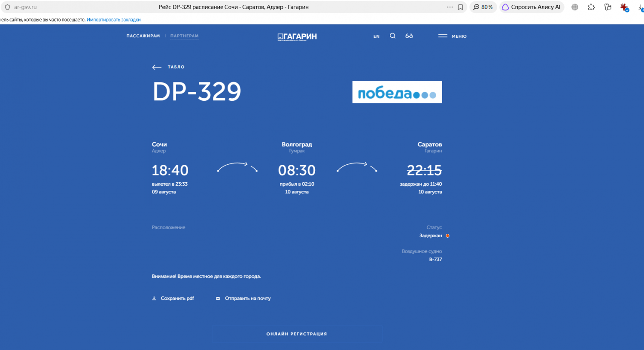The image size is (644, 350).
Task: Click the text прибыл в 02:10
Action: click(297, 184)
